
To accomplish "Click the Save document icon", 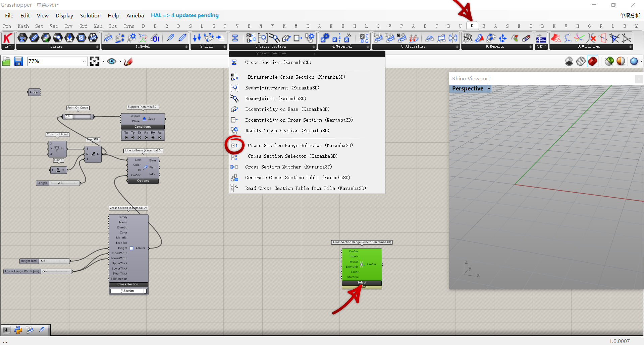I will tap(18, 61).
